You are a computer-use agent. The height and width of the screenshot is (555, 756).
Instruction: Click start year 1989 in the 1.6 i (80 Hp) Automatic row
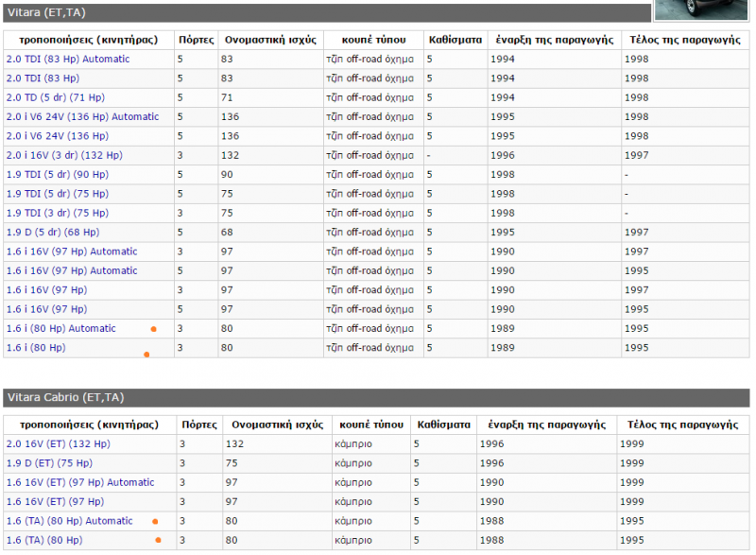tap(503, 329)
